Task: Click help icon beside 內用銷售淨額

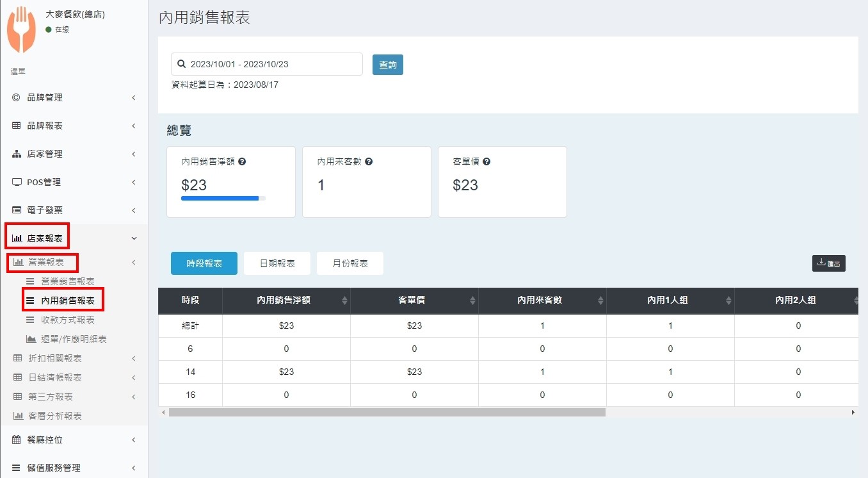Action: (242, 162)
